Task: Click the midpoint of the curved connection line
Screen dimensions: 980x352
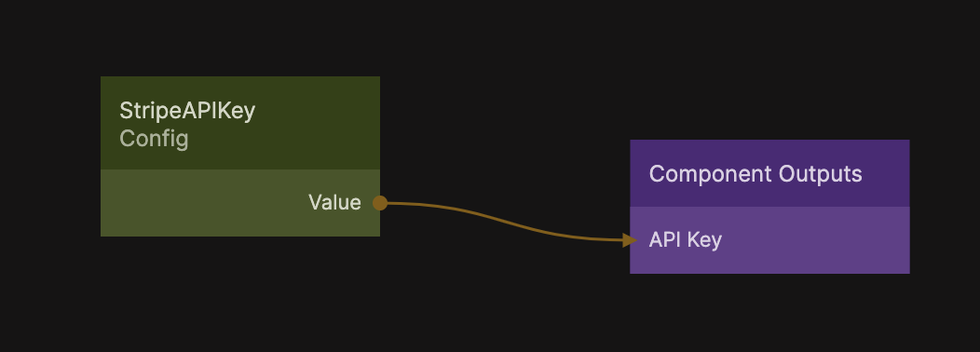Action: click(506, 222)
